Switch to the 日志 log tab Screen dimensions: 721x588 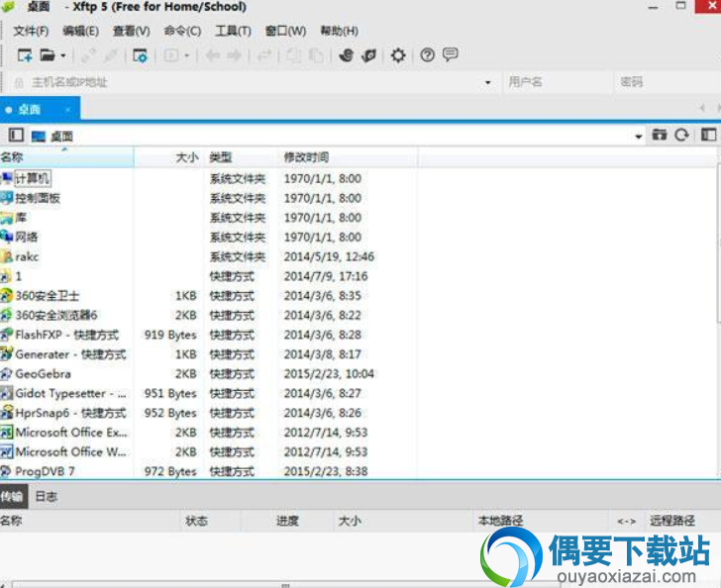pyautogui.click(x=46, y=497)
